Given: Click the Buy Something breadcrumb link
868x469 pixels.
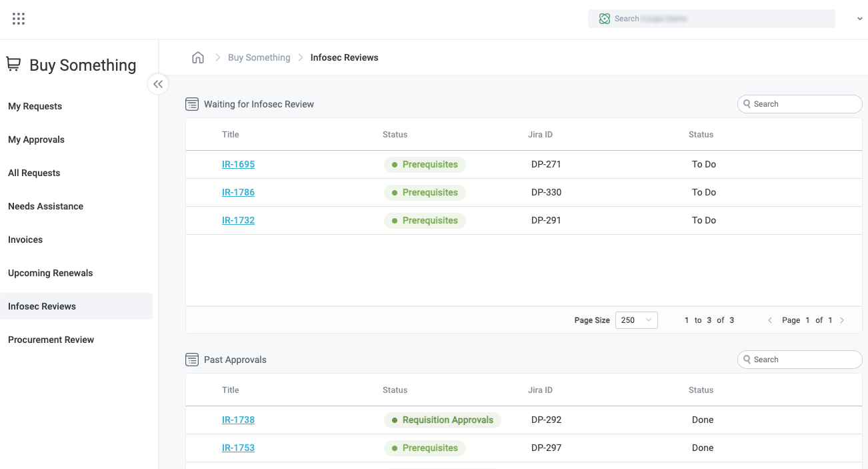Looking at the screenshot, I should click(259, 57).
